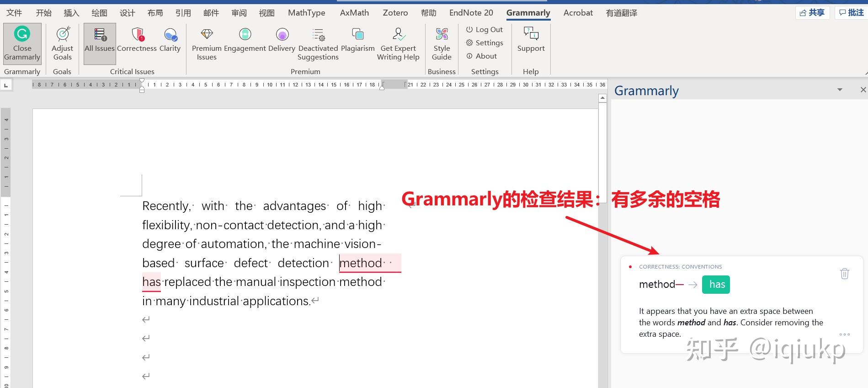
Task: Open the Zotero tab
Action: coord(395,13)
